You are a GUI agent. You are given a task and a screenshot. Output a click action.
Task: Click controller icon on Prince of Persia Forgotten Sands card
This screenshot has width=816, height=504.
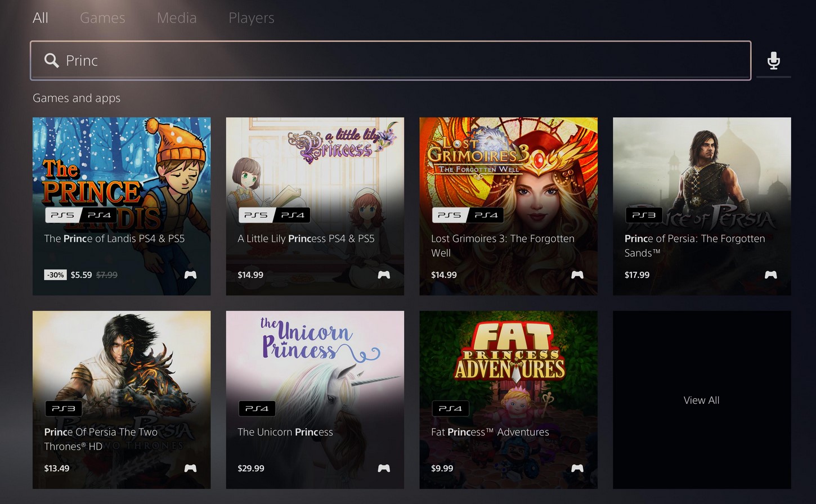771,275
